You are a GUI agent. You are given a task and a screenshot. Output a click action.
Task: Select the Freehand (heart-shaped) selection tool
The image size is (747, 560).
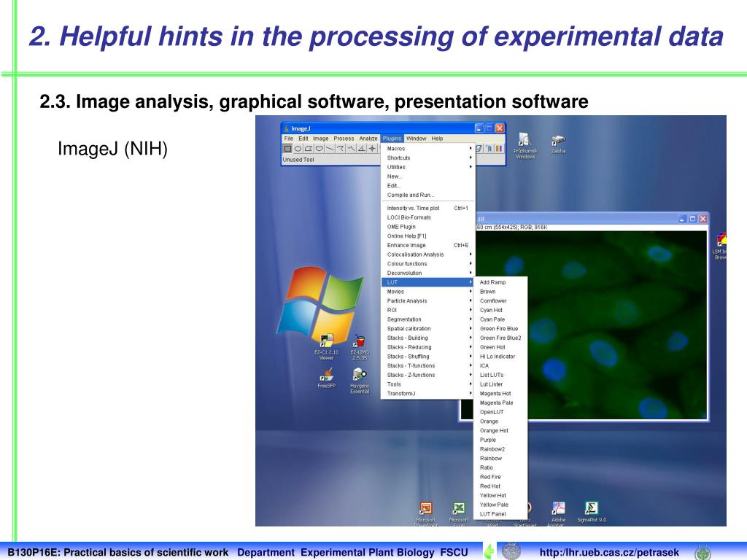(x=320, y=149)
